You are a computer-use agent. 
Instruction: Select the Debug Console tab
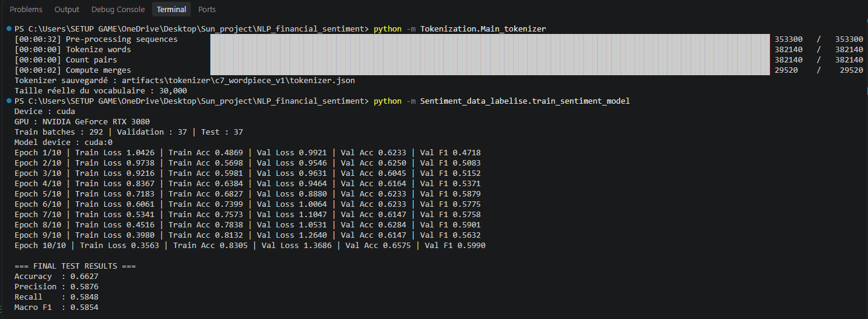coord(118,9)
